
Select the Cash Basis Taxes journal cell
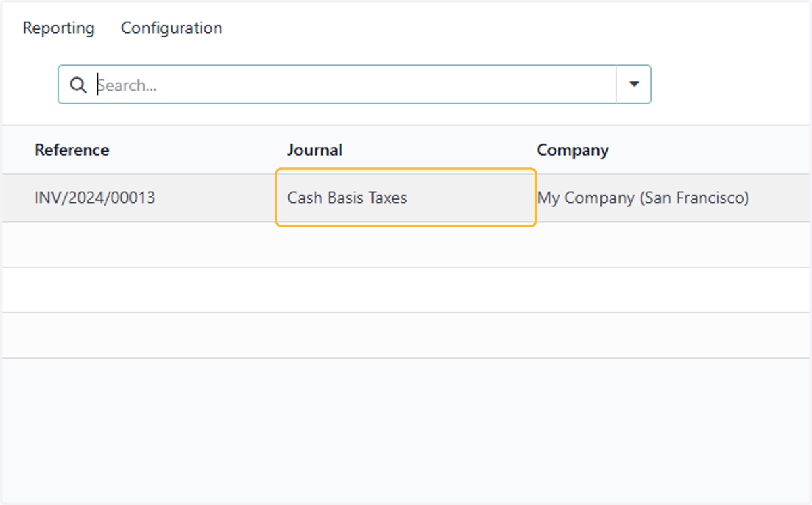click(406, 198)
